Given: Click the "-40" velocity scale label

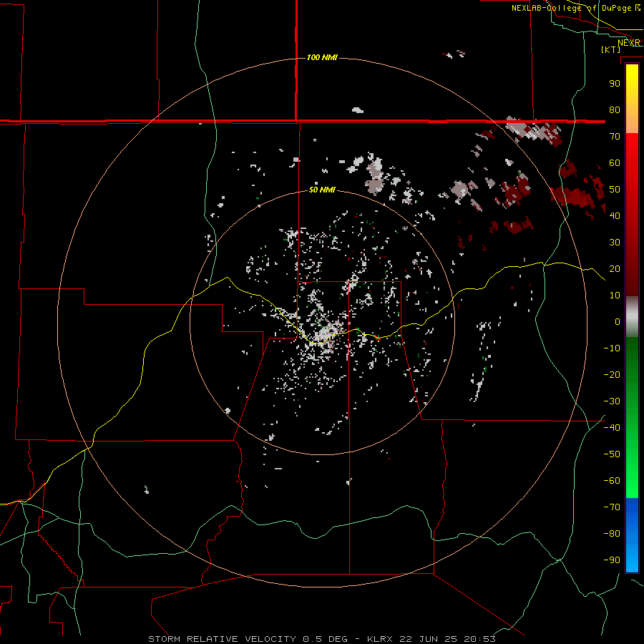Looking at the screenshot, I should click(612, 428).
